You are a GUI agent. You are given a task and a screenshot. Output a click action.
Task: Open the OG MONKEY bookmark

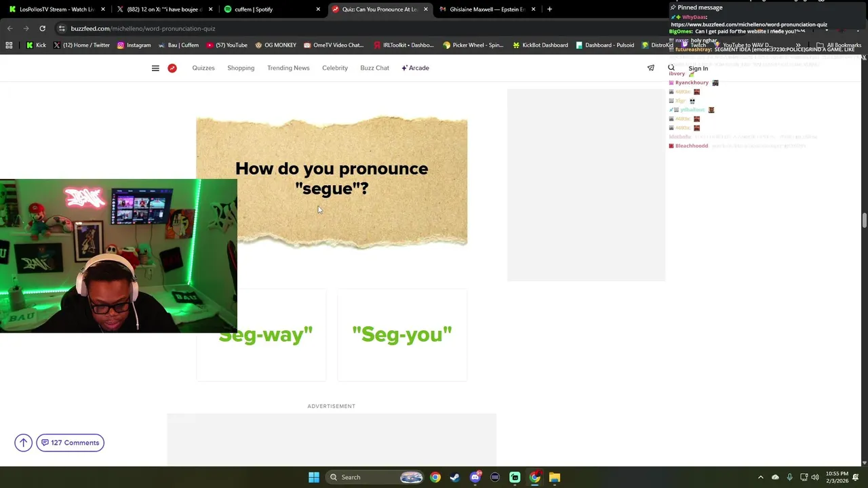pos(275,45)
